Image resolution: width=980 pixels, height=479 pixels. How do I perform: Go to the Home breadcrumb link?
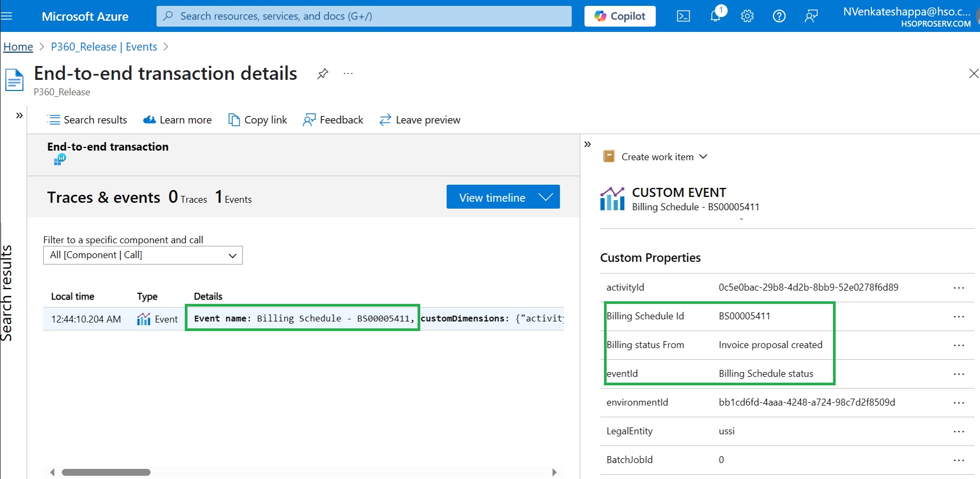18,47
